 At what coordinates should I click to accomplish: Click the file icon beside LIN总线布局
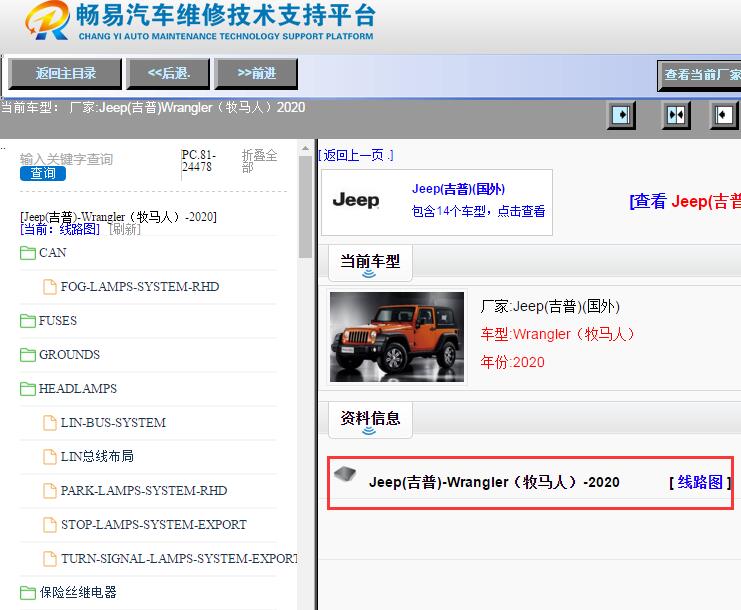point(50,457)
